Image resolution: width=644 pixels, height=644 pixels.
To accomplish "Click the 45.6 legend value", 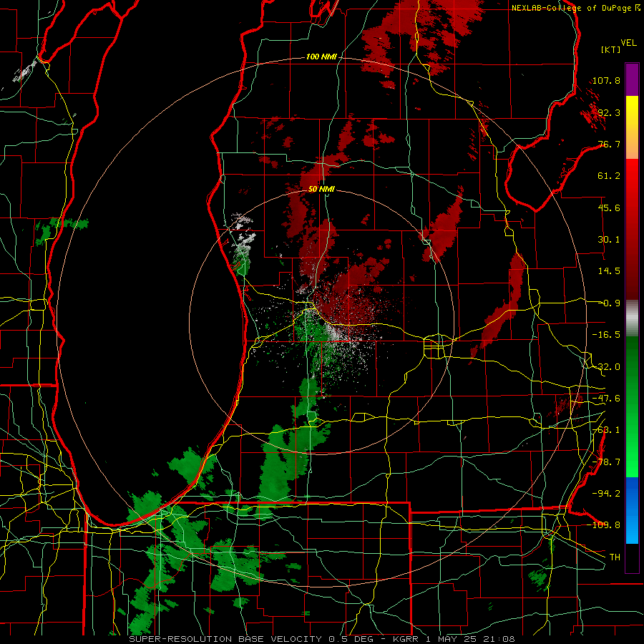I will click(609, 208).
